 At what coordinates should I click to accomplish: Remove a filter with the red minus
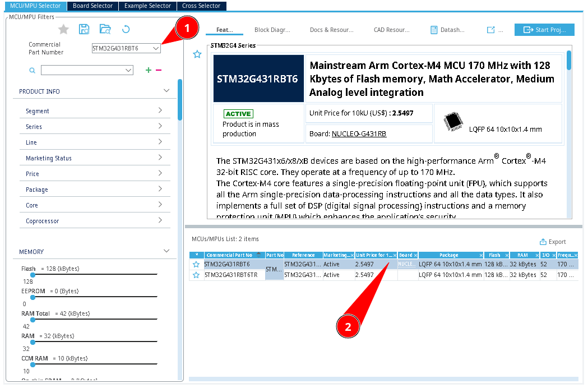[159, 70]
